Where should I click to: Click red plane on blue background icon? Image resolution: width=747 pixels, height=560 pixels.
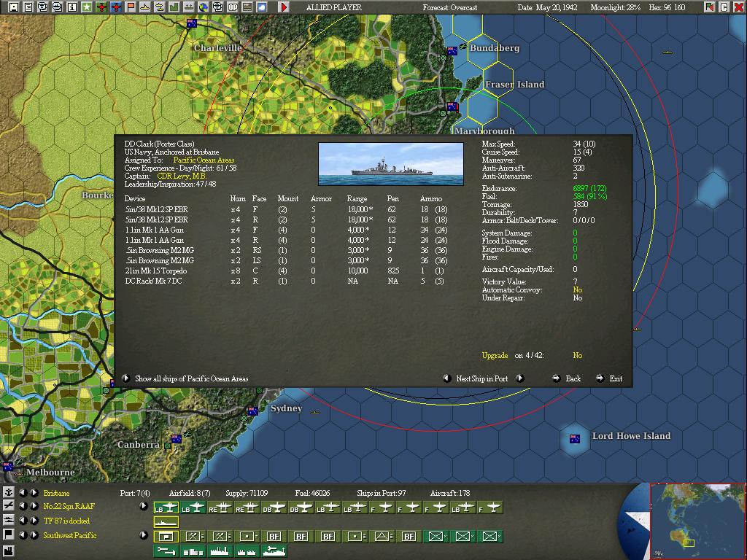(116, 7)
